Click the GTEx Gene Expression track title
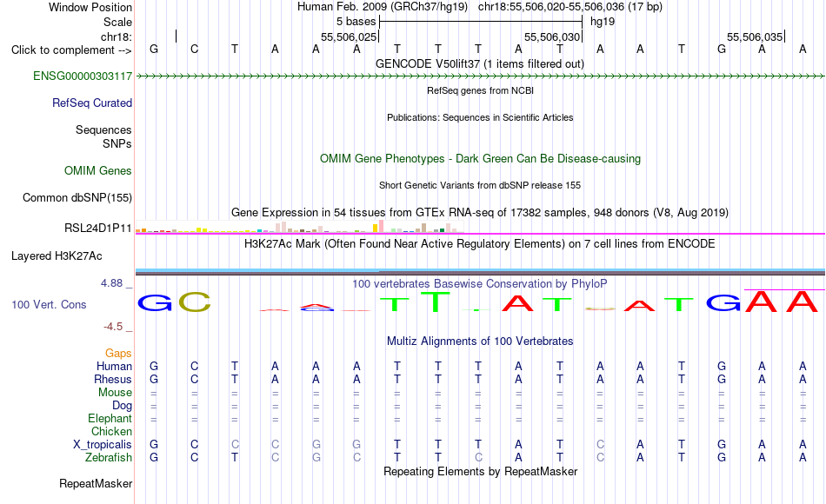 click(x=480, y=213)
